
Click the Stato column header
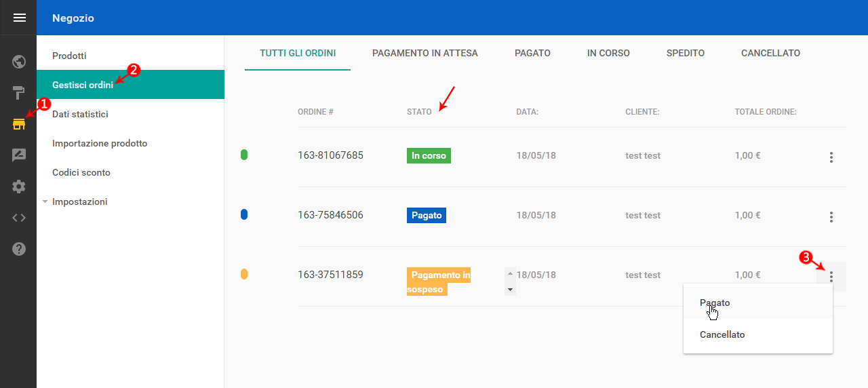pyautogui.click(x=419, y=112)
